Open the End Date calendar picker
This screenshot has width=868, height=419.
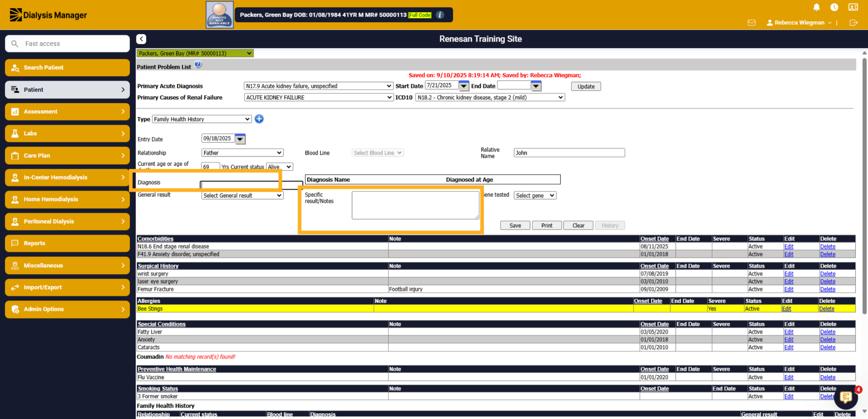(x=536, y=86)
